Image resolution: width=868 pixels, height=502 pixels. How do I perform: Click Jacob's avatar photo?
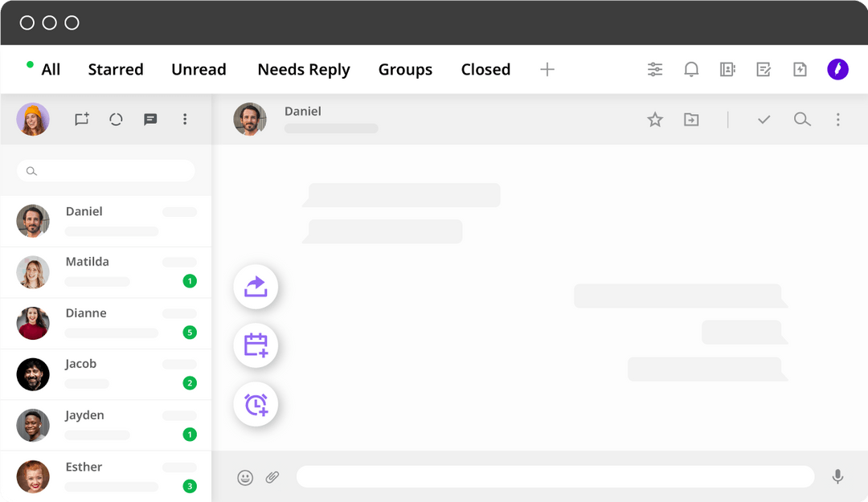33,375
